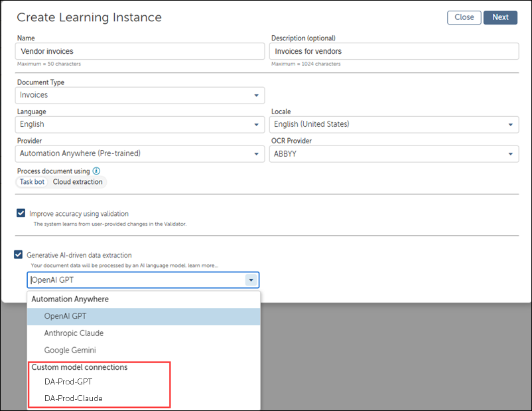Click the Description field Invoices for vendors
The height and width of the screenshot is (411, 532).
[394, 51]
